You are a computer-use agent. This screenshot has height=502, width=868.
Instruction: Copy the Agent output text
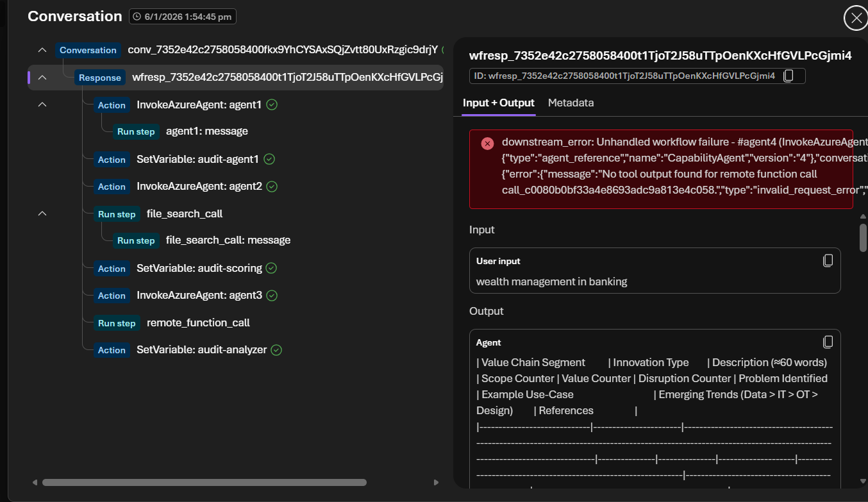pyautogui.click(x=828, y=342)
